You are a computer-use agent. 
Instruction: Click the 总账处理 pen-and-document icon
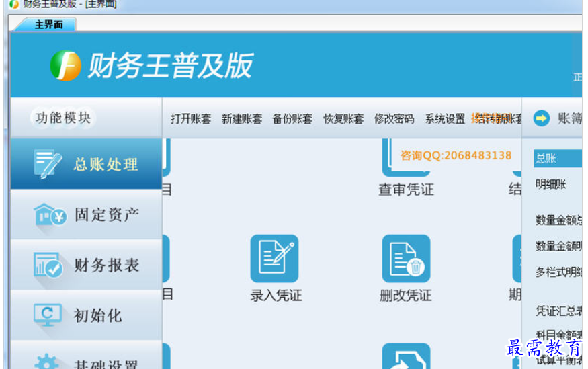(x=48, y=164)
